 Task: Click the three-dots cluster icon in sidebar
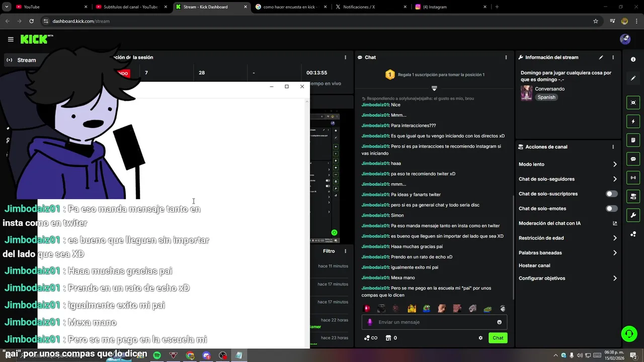pyautogui.click(x=633, y=234)
